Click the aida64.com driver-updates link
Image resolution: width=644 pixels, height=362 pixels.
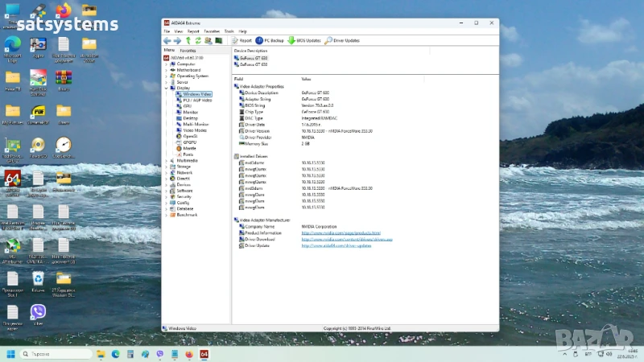(x=336, y=245)
